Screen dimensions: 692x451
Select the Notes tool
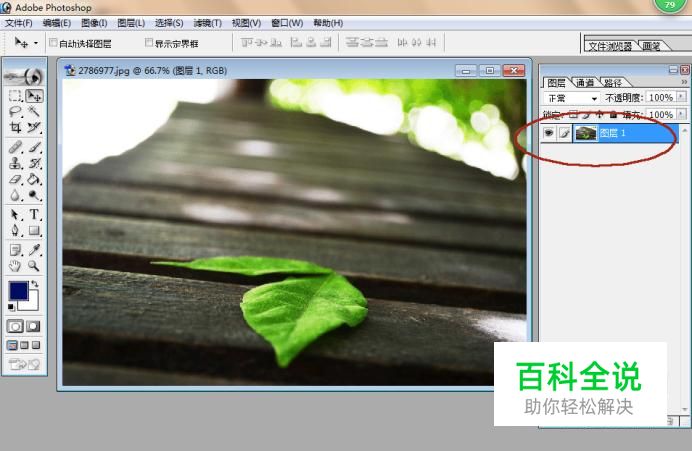(x=15, y=250)
